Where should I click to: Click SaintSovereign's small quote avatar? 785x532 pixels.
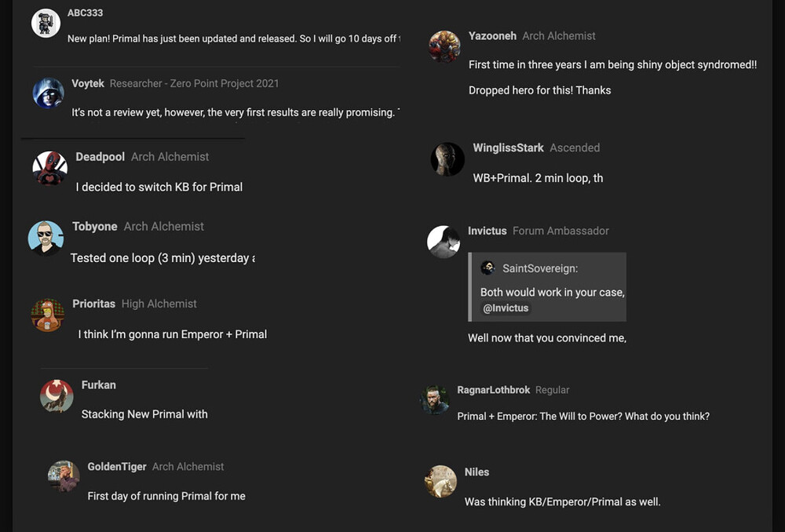pyautogui.click(x=487, y=268)
